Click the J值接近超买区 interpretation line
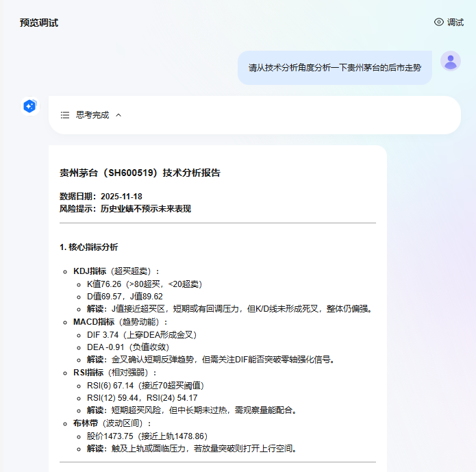476x472 pixels. click(x=230, y=309)
